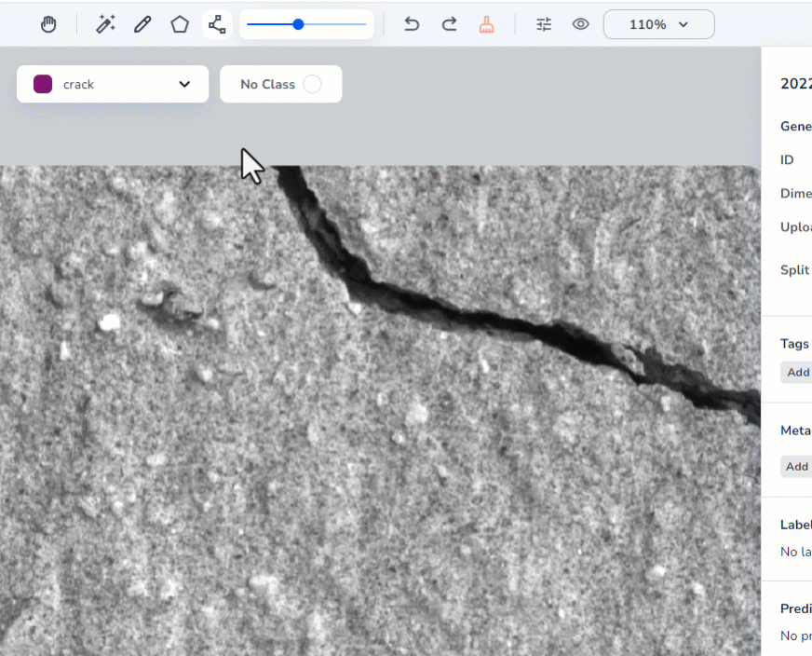
Task: Select the smart annotation wand tool
Action: [x=104, y=24]
